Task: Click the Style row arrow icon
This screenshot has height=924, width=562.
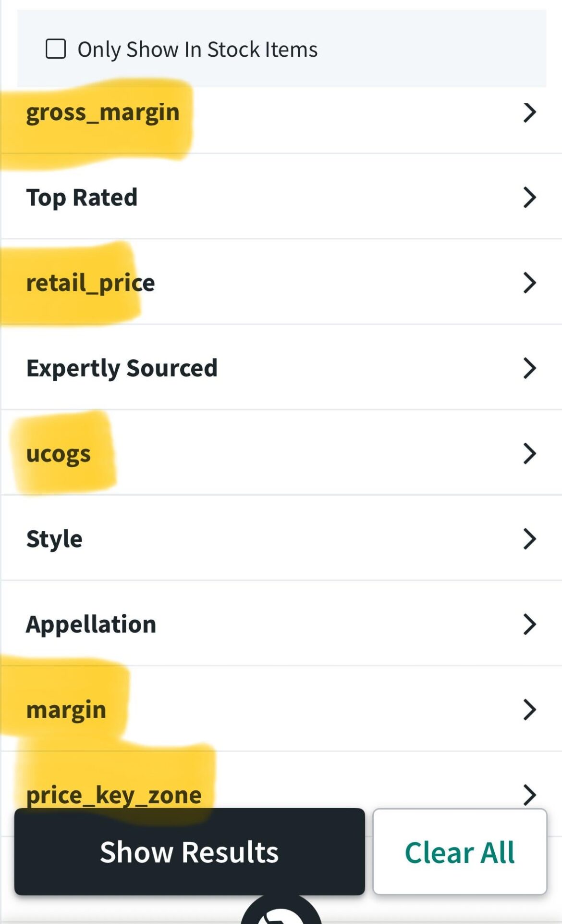Action: [x=529, y=539]
